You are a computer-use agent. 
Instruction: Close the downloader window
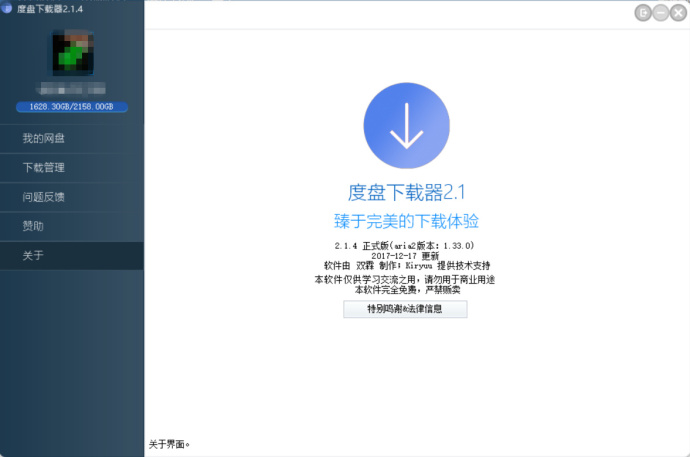pyautogui.click(x=678, y=13)
